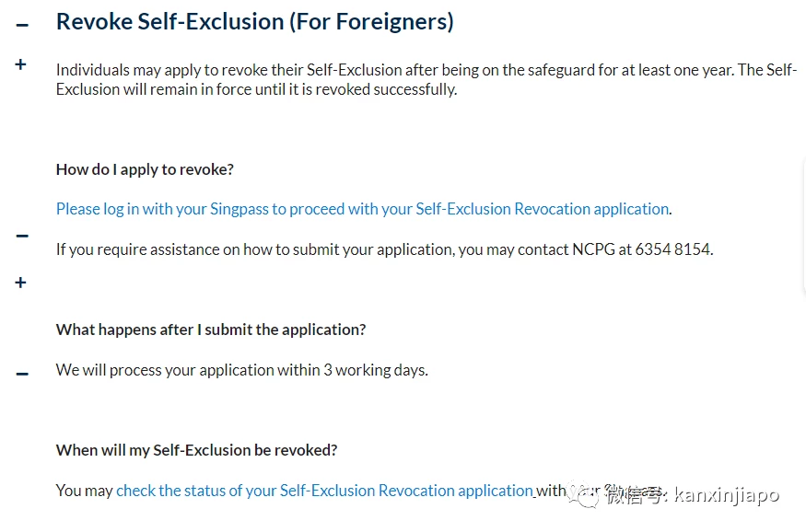This screenshot has width=806, height=532.
Task: Select 'When will my Self-Exclusion be revoked?' heading
Action: point(196,450)
